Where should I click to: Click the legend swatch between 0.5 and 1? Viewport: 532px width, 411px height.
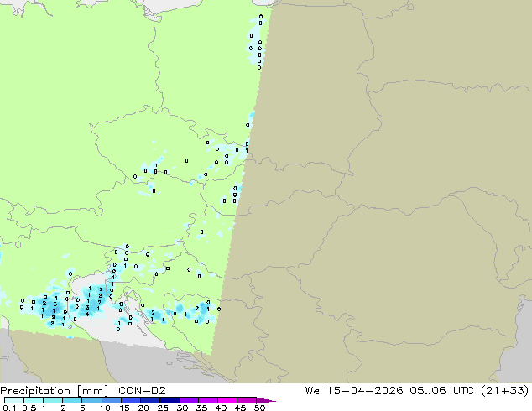click(x=34, y=400)
